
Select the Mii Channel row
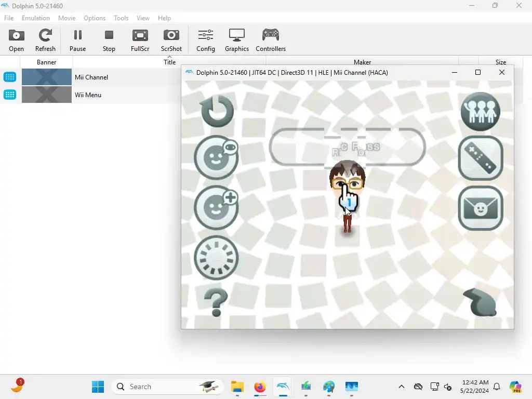(91, 77)
